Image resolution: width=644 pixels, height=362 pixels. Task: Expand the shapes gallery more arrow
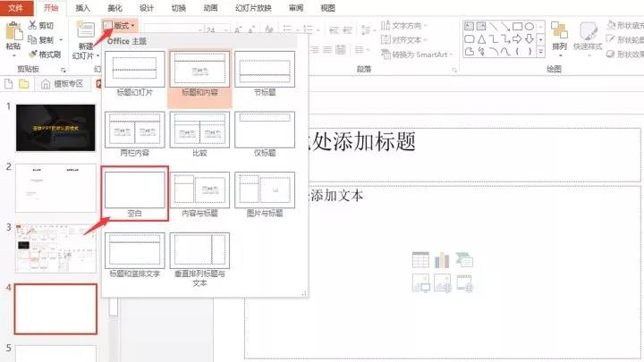tap(541, 52)
